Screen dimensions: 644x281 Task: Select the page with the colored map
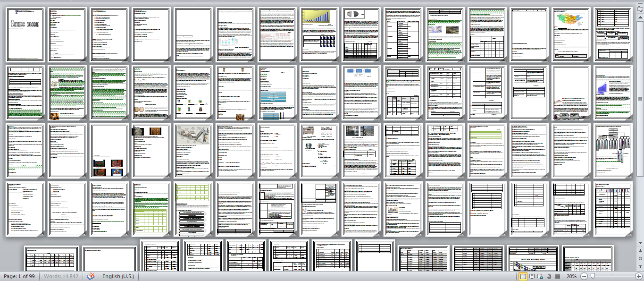(x=571, y=34)
